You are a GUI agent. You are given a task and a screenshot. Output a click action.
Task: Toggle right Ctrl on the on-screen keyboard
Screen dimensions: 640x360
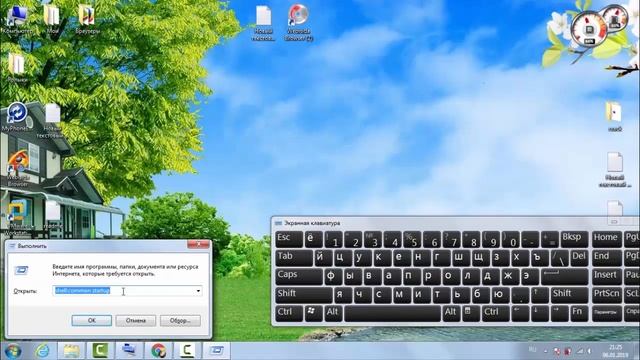pyautogui.click(x=495, y=313)
